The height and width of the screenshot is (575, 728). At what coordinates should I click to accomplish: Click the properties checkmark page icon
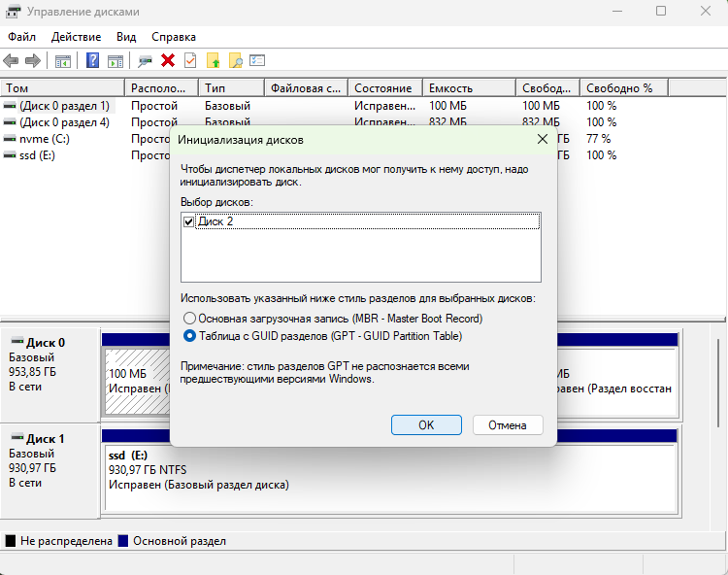click(190, 60)
